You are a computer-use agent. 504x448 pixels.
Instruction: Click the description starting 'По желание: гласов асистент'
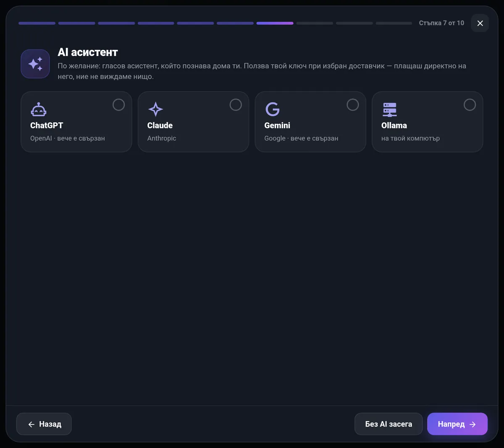[262, 71]
